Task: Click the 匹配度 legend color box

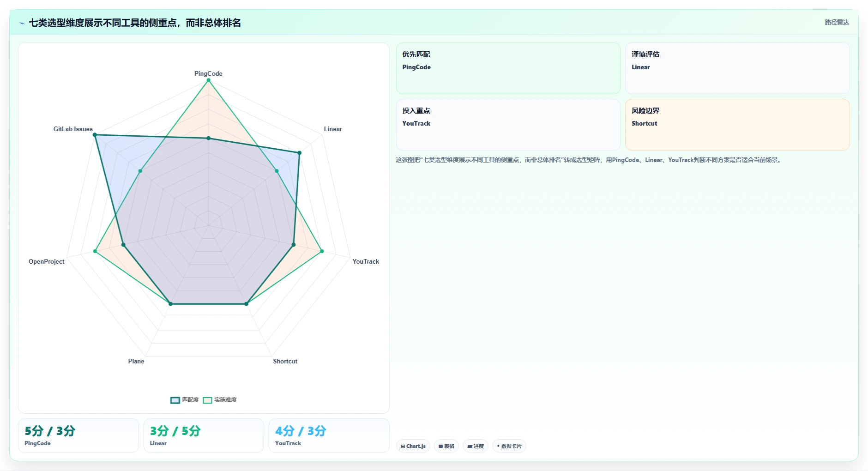Action: click(175, 400)
